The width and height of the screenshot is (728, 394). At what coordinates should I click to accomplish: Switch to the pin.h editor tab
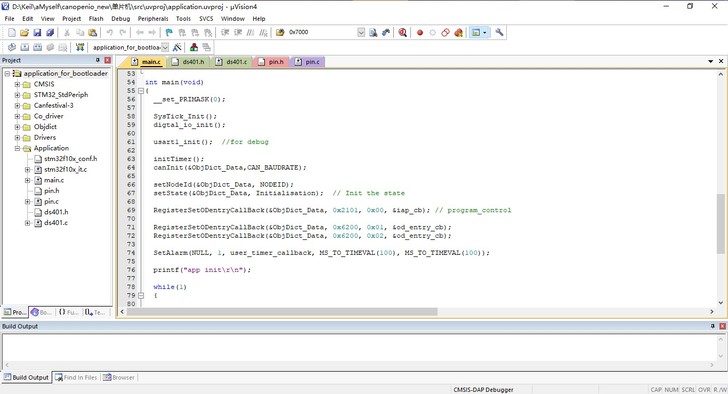(271, 62)
